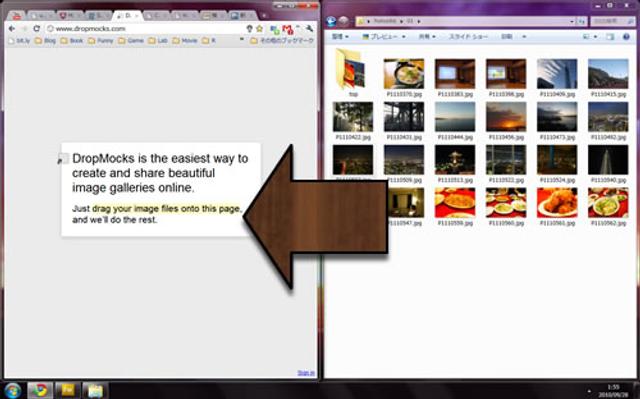Image resolution: width=640 pixels, height=399 pixels.
Task: Go forward in Explorer window
Action: (x=344, y=21)
